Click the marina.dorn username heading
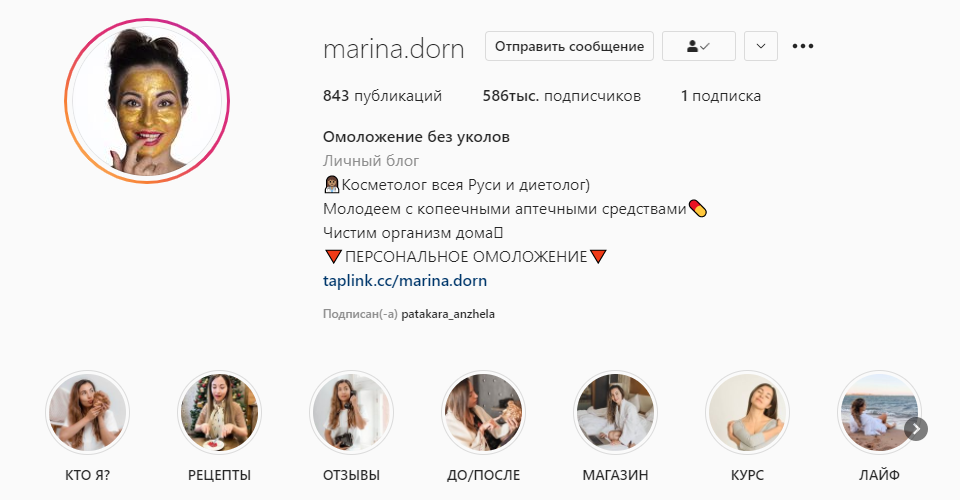Viewport: 960px width, 500px height. [x=394, y=49]
